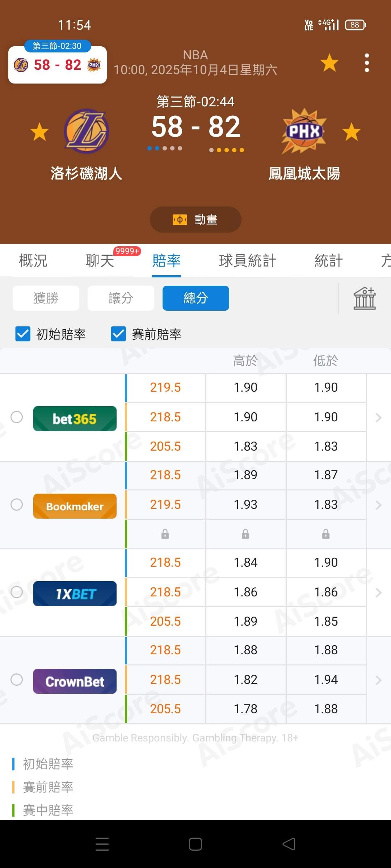The image size is (391, 868).
Task: Star the Lakers team as favorite
Action: point(39,132)
